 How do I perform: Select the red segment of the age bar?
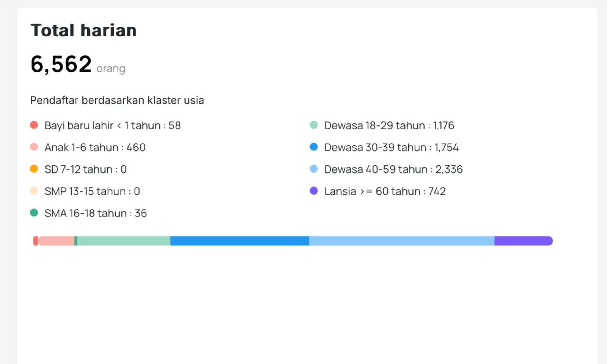point(36,241)
